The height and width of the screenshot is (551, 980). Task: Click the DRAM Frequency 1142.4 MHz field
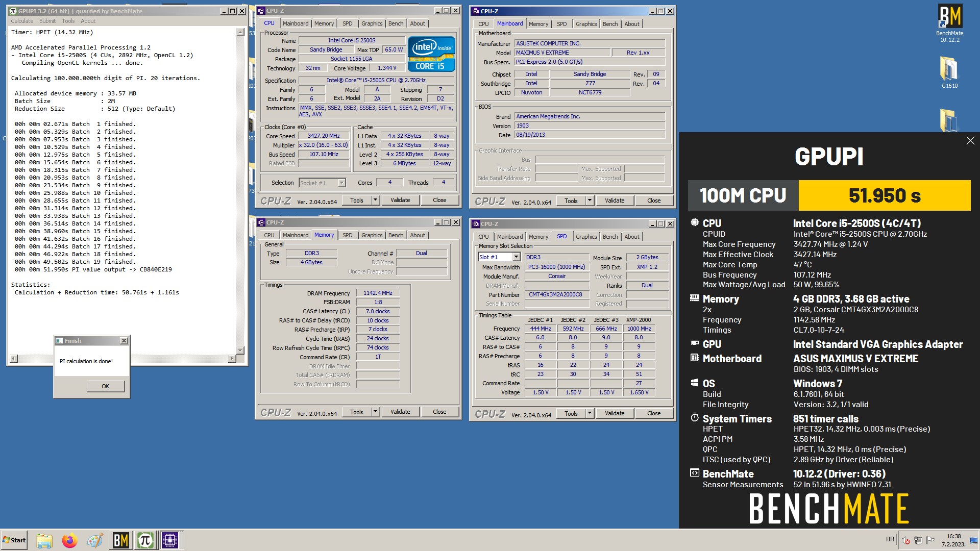(x=378, y=293)
